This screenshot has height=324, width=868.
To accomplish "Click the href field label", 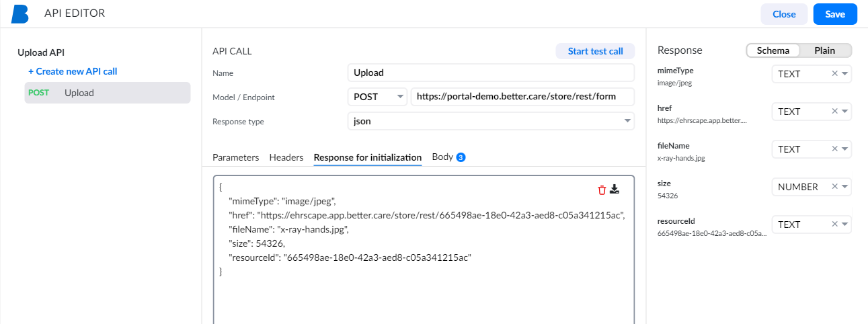I will click(664, 108).
